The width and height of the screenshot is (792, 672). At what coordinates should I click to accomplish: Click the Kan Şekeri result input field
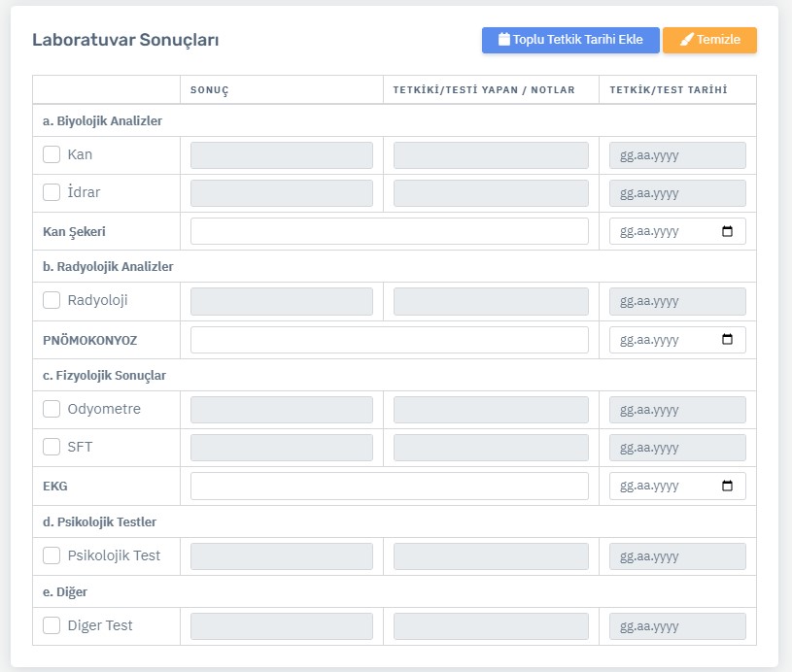[x=389, y=231]
